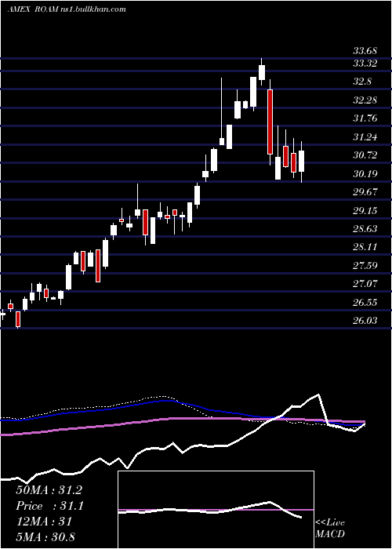Click the 12MA : 31 readout
This screenshot has width=392, height=549.
pos(44,522)
